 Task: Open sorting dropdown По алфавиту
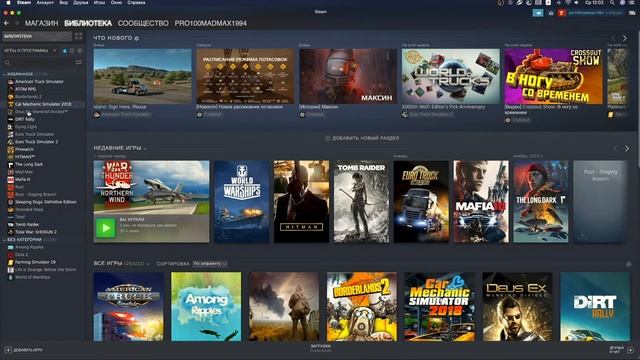210,264
